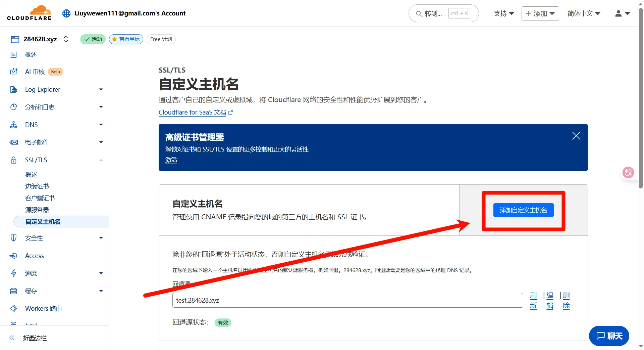Viewport: 644px width, 350px height.
Task: Click the 回退源 input field
Action: tap(347, 300)
